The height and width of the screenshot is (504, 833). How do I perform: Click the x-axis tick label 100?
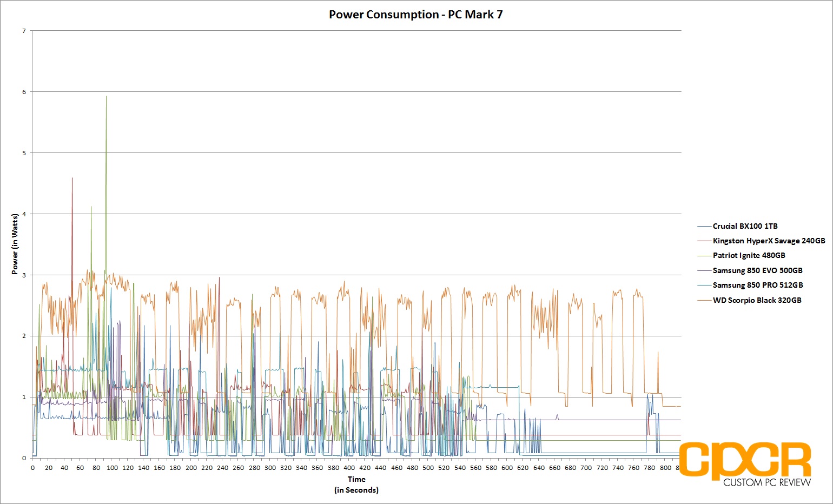[112, 468]
